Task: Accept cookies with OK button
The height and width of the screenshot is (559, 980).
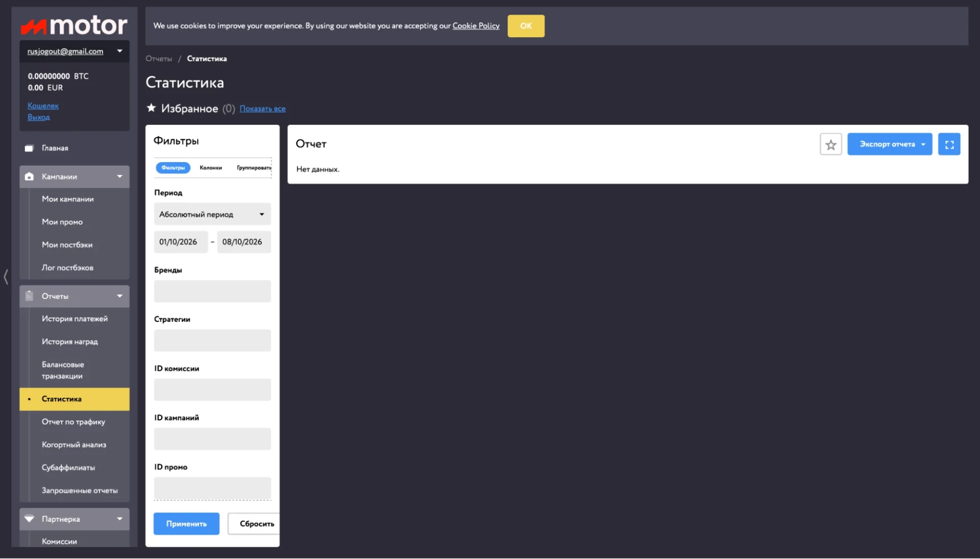Action: 526,26
